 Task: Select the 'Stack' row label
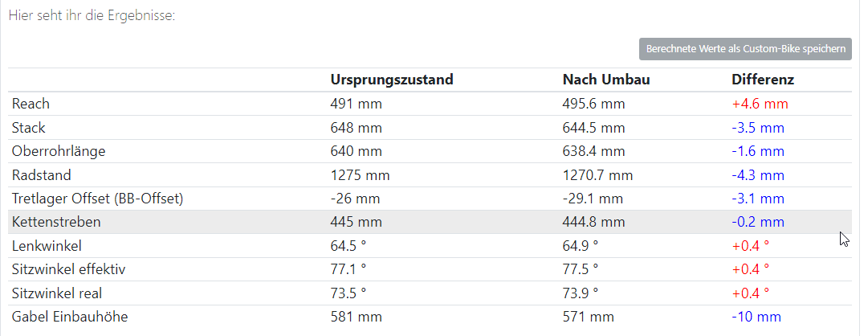click(29, 128)
